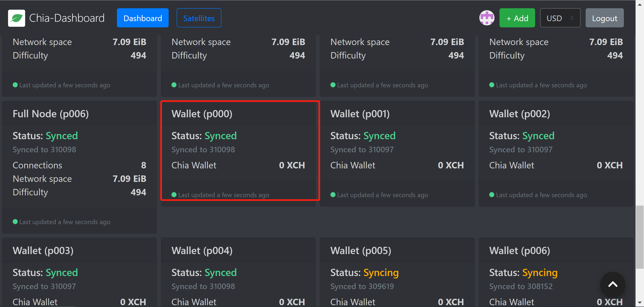Click the currency selector chevron arrows
Viewport: 644px width, 307px height.
coord(573,18)
